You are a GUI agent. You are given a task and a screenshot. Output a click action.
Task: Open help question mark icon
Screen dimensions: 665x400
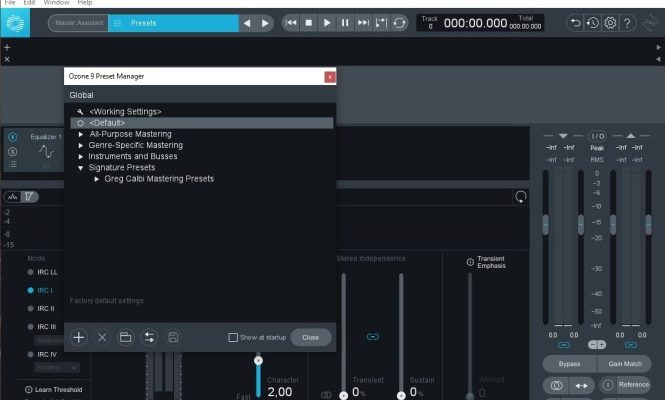pyautogui.click(x=627, y=22)
